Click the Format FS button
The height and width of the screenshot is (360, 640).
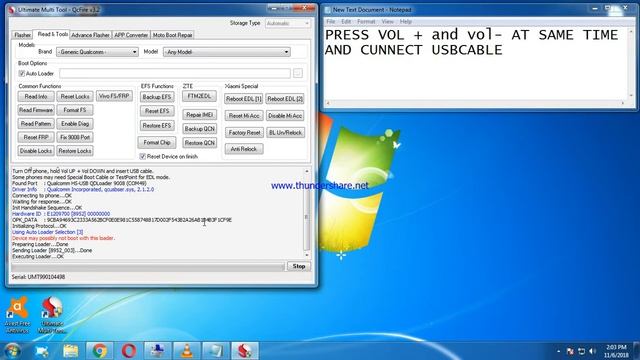(x=75, y=110)
